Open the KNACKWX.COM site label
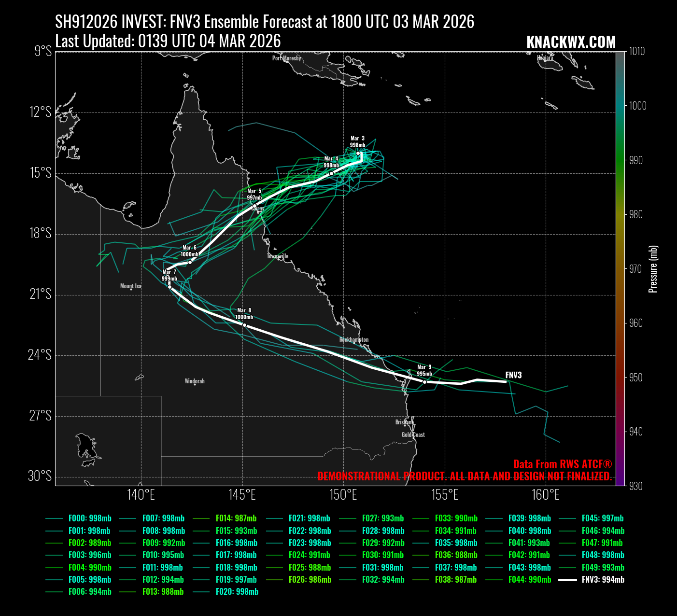The height and width of the screenshot is (616, 677). click(x=571, y=42)
